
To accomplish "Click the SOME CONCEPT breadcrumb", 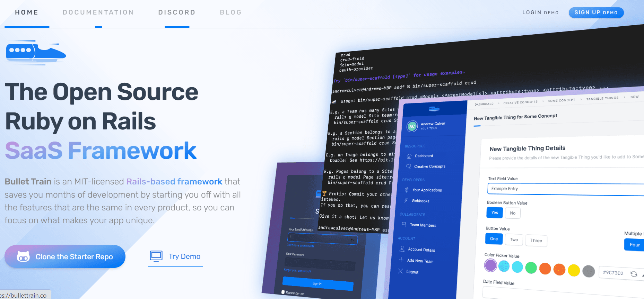I will (562, 100).
